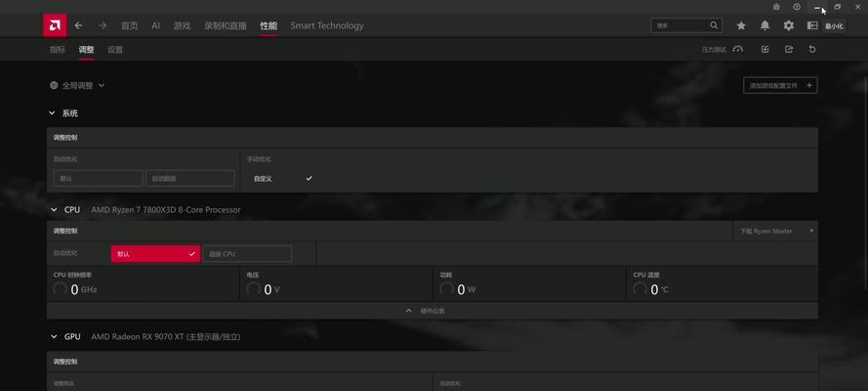868x391 pixels.
Task: Click the 压力测试 label
Action: point(714,50)
